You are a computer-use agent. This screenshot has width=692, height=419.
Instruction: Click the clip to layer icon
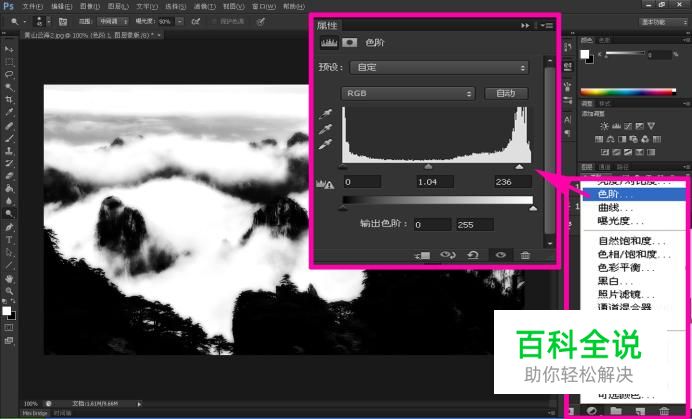click(x=422, y=255)
